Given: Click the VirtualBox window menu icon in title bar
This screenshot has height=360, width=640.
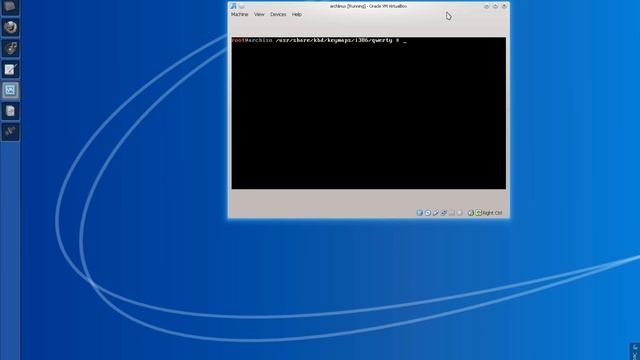Looking at the screenshot, I should coord(233,6).
